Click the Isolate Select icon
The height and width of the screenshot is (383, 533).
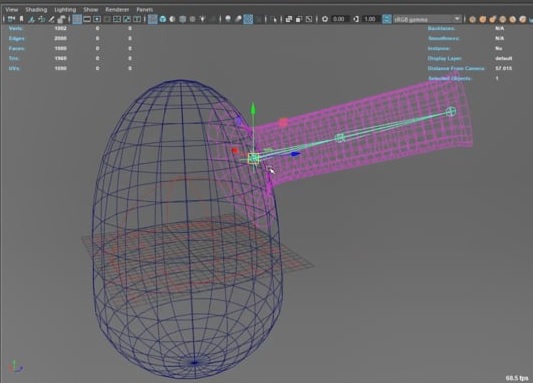click(274, 19)
